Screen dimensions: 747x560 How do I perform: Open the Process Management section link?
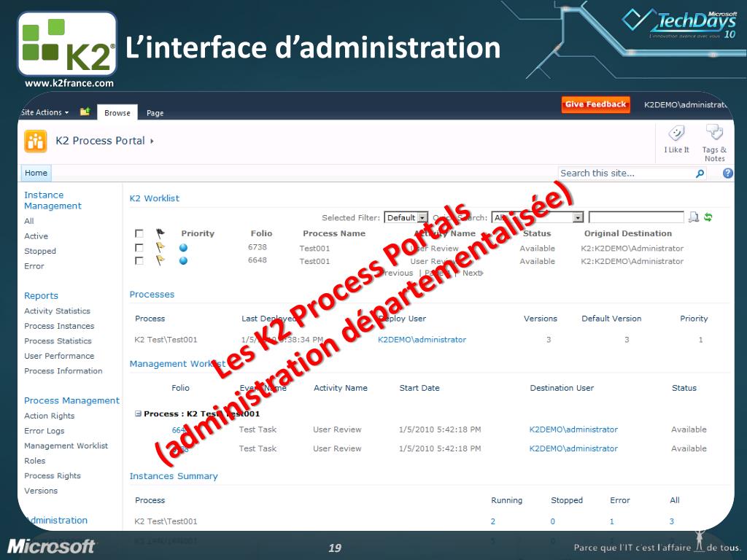[x=72, y=401]
